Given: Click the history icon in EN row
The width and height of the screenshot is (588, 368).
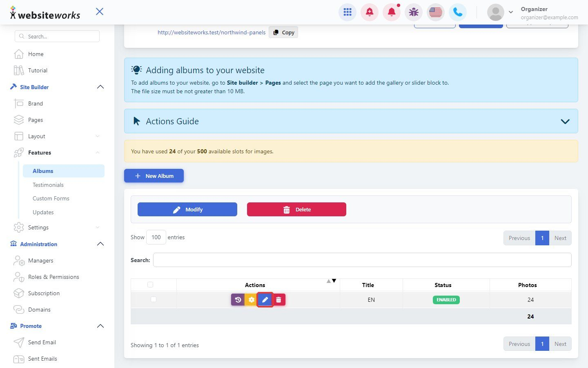Looking at the screenshot, I should [x=238, y=300].
